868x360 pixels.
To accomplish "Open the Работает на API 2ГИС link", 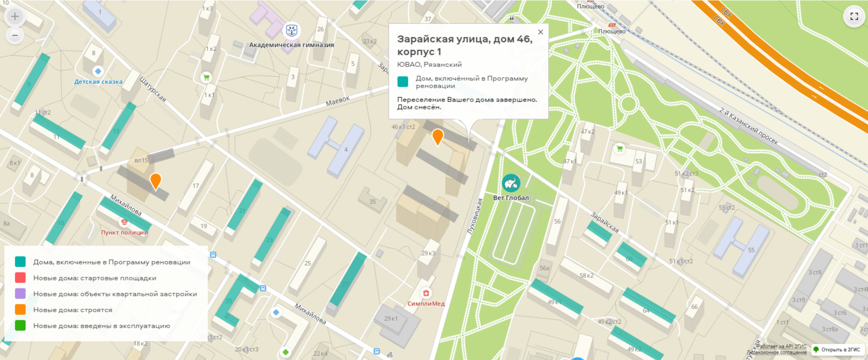I will pyautogui.click(x=781, y=346).
